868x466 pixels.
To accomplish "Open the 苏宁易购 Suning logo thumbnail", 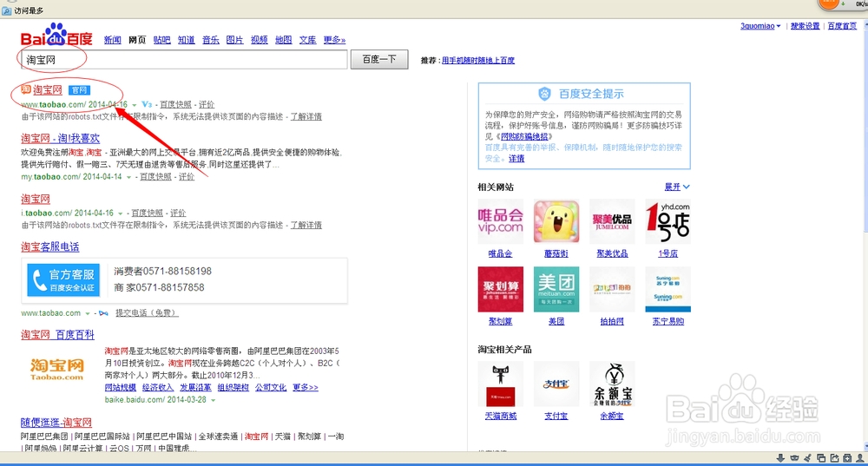I will pos(668,290).
